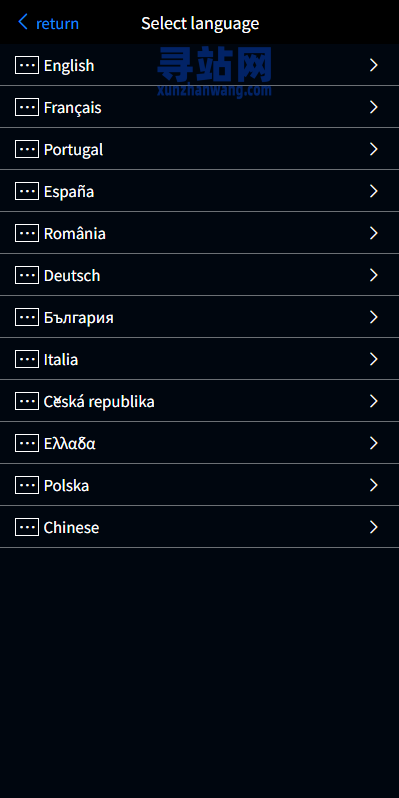Click the flag placeholder icon beside Italia
Screen dimensions: 399x798
(x=27, y=359)
